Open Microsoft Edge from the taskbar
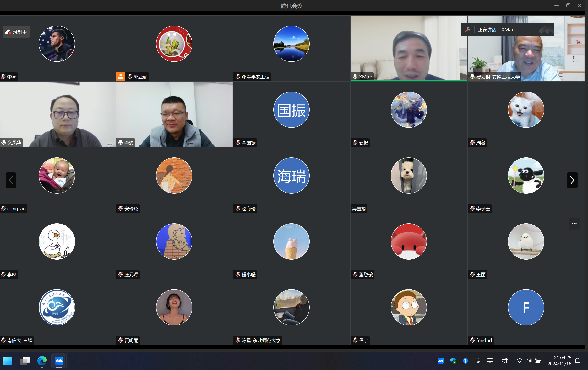The width and height of the screenshot is (588, 370). pyautogui.click(x=42, y=361)
